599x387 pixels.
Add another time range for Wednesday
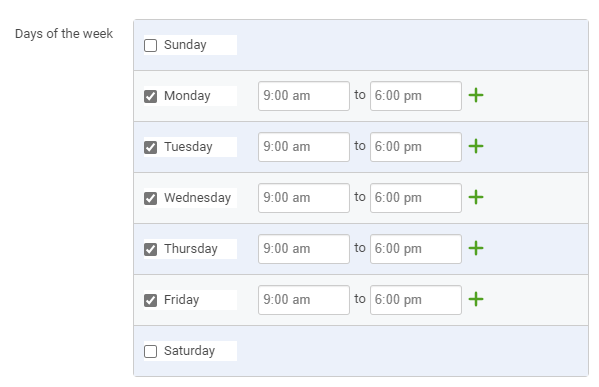point(476,198)
